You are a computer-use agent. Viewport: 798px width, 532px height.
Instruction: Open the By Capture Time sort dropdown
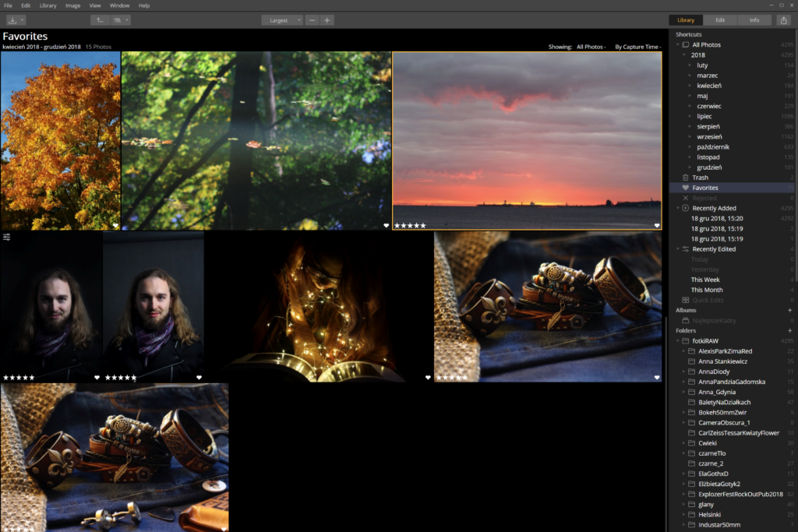click(x=637, y=46)
